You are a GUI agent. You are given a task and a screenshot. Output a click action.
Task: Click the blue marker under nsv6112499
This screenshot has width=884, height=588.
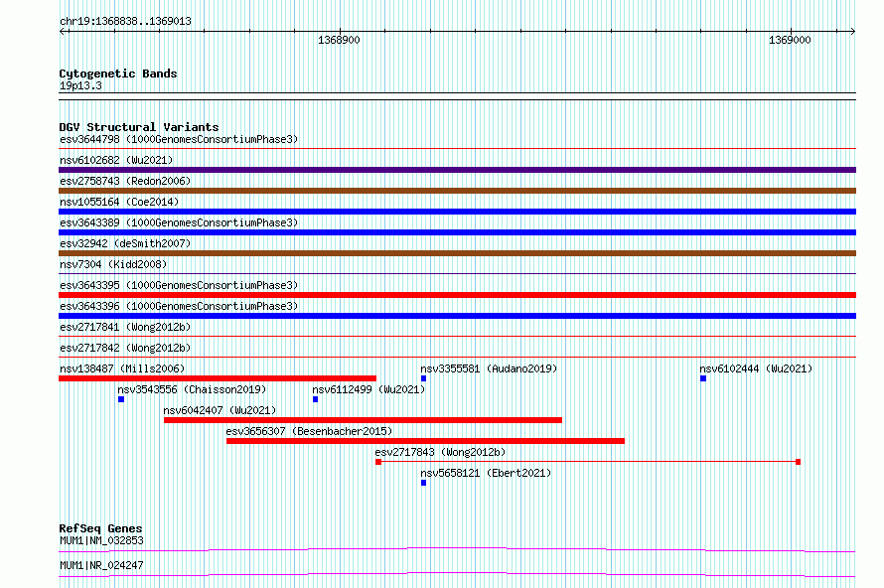pos(315,399)
